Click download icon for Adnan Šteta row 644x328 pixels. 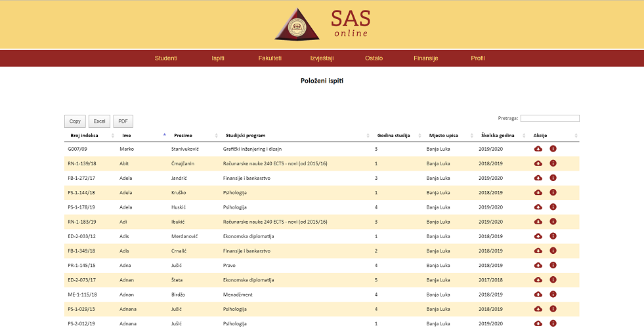(x=538, y=279)
